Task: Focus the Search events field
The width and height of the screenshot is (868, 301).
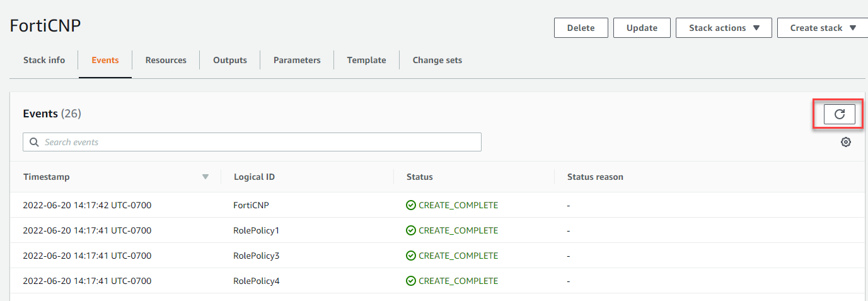Action: pos(258,143)
